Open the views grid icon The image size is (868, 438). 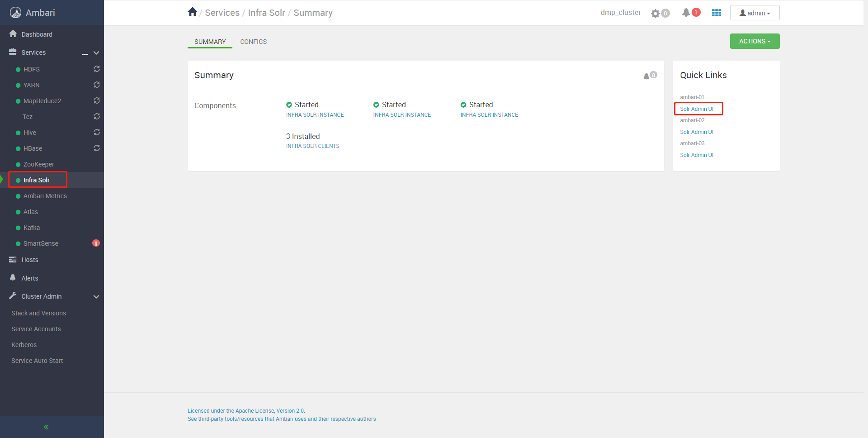tap(717, 13)
